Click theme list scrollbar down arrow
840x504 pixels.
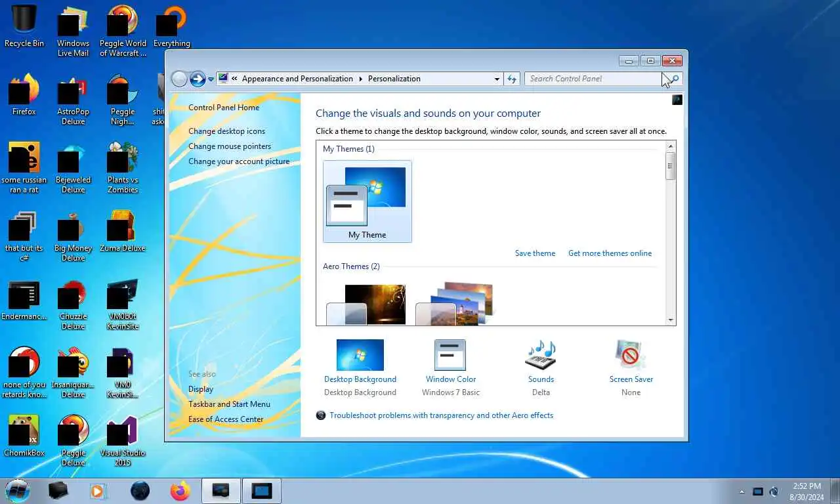pos(671,320)
